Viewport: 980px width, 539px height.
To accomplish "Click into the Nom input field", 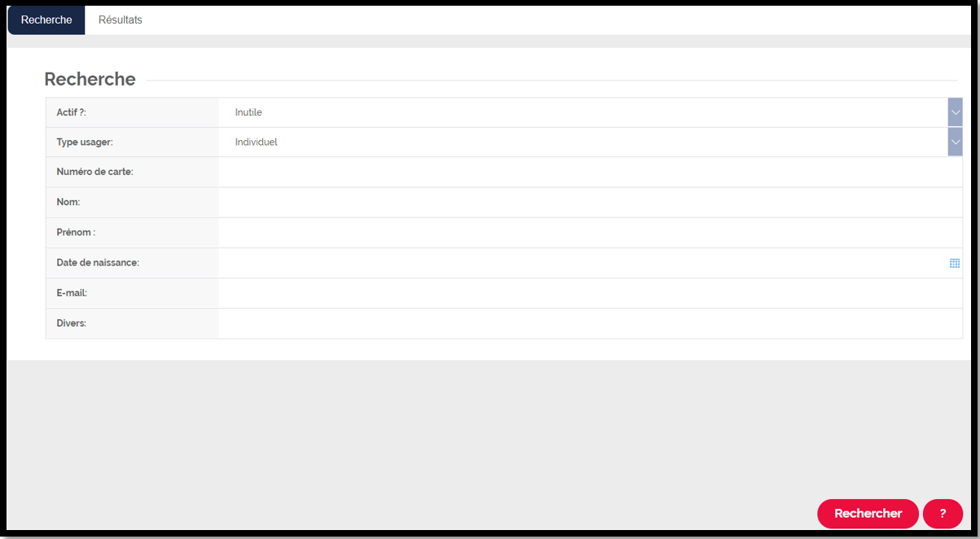I will tap(591, 202).
